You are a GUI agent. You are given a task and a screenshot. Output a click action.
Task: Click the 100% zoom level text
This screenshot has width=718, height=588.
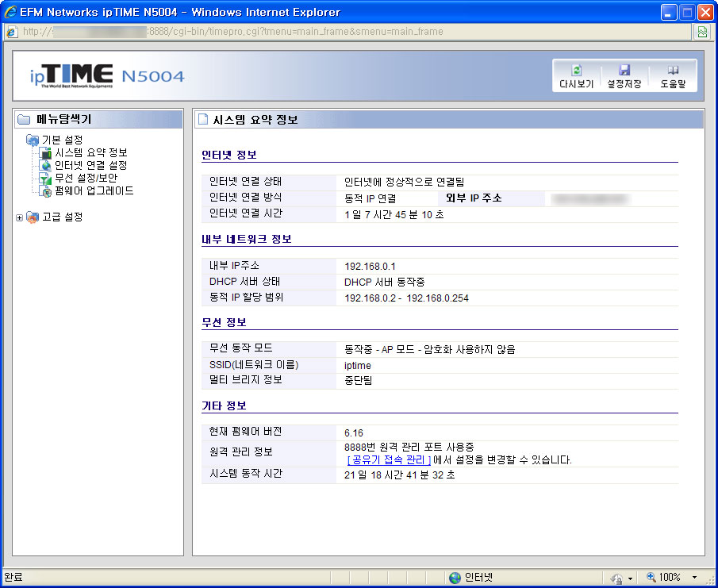tap(670, 578)
